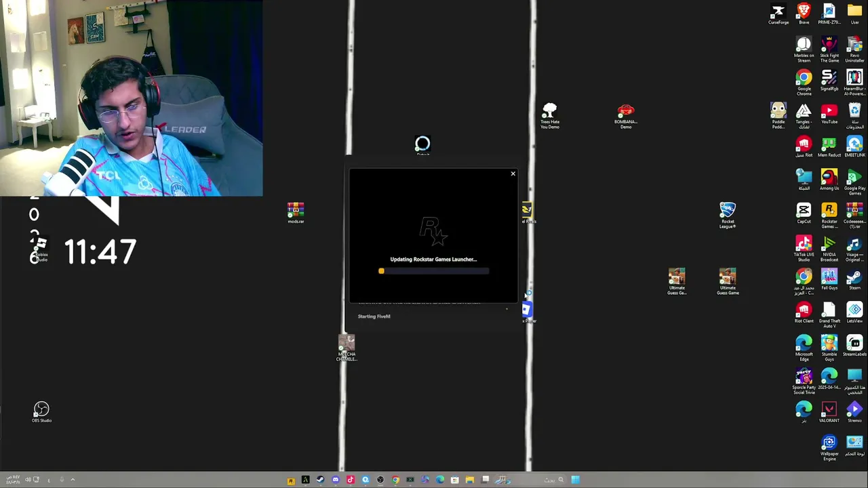
Task: Open the Recycle Bin icon
Action: pos(854,116)
